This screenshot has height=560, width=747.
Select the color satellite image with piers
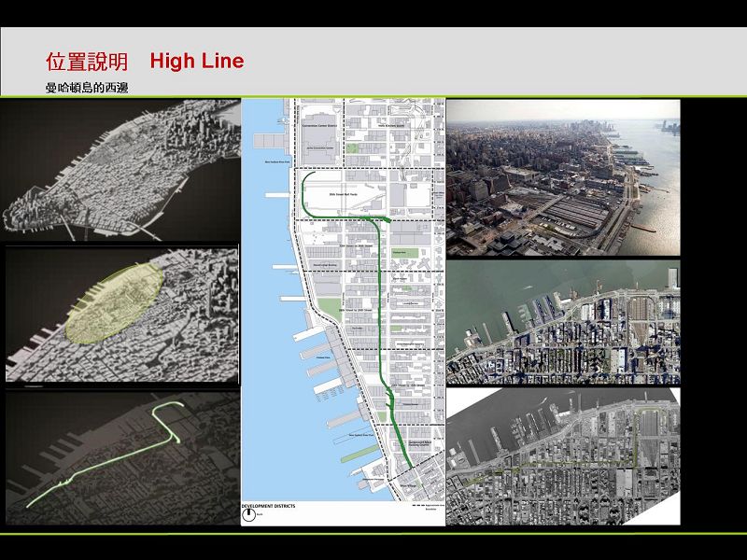click(563, 323)
